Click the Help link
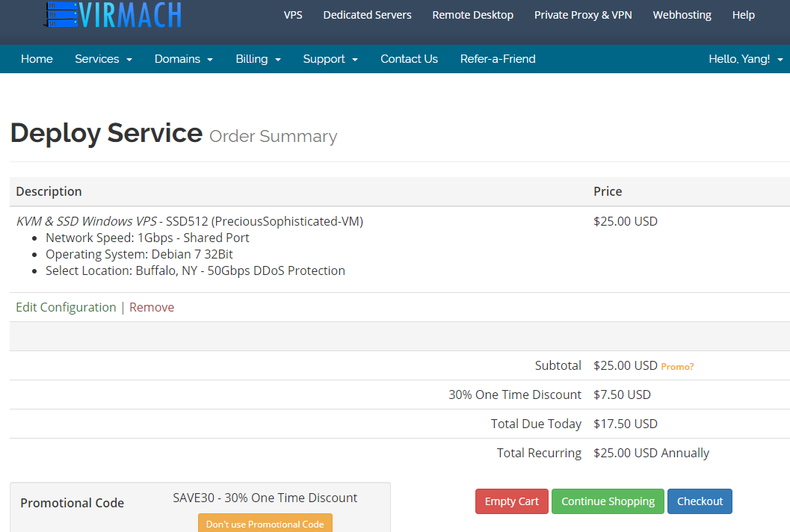 (x=743, y=15)
